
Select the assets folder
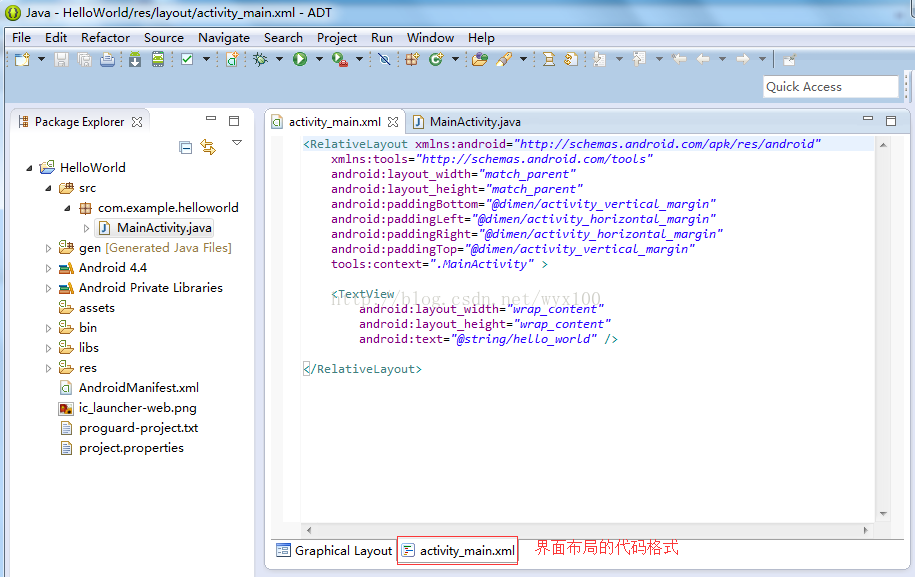tap(87, 308)
